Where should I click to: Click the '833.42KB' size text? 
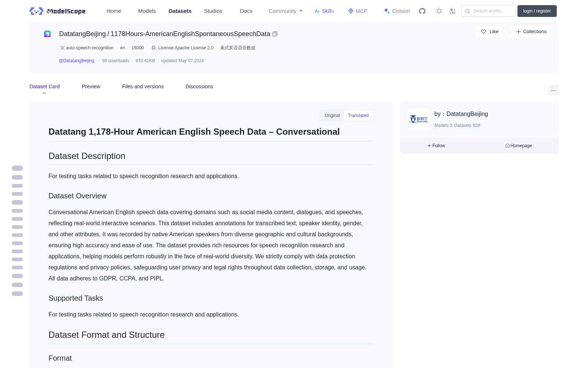point(145,61)
